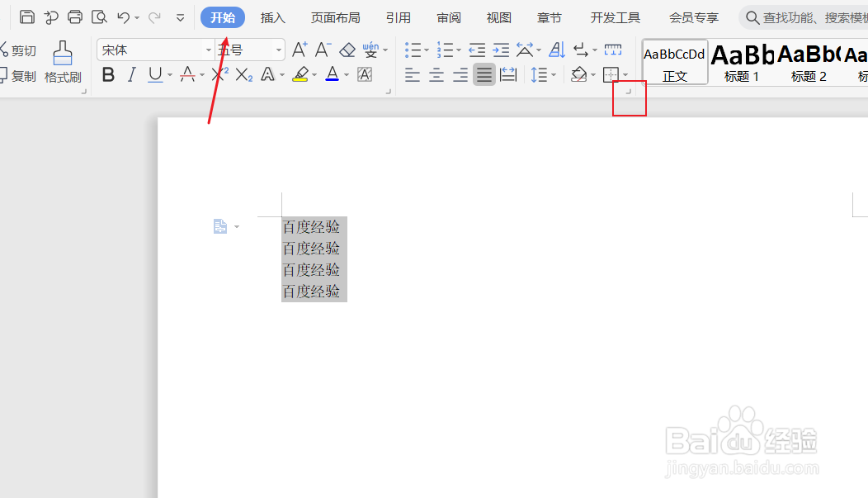The height and width of the screenshot is (498, 868).
Task: Toggle justify alignment
Action: pyautogui.click(x=484, y=74)
